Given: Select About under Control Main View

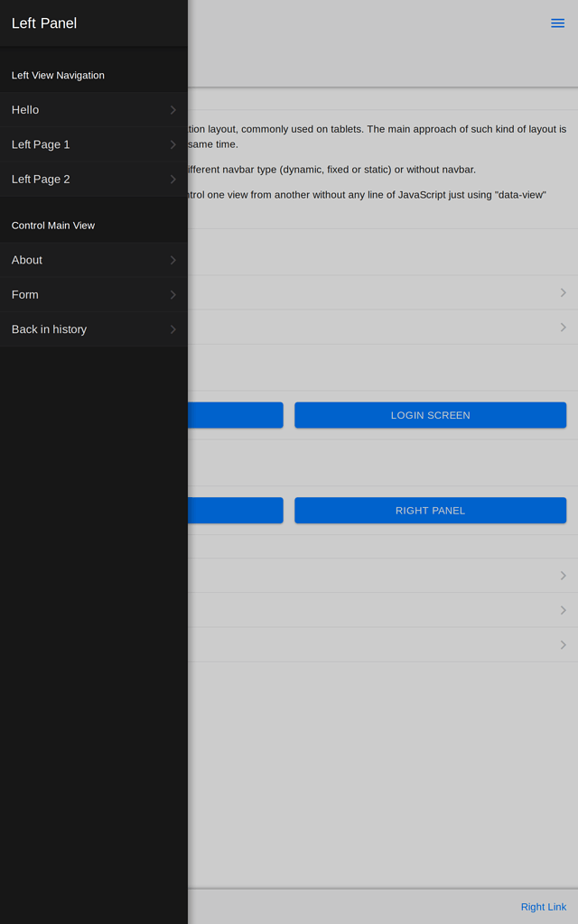Looking at the screenshot, I should tap(94, 260).
